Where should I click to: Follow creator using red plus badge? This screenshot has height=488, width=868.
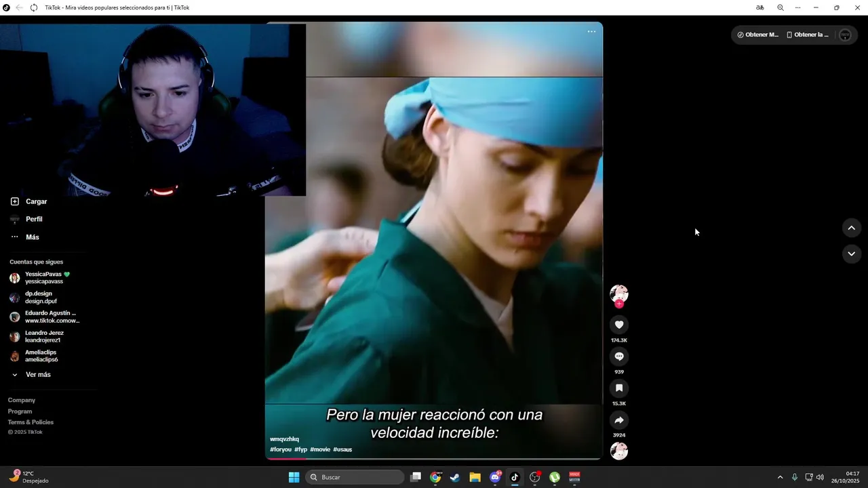pyautogui.click(x=619, y=304)
